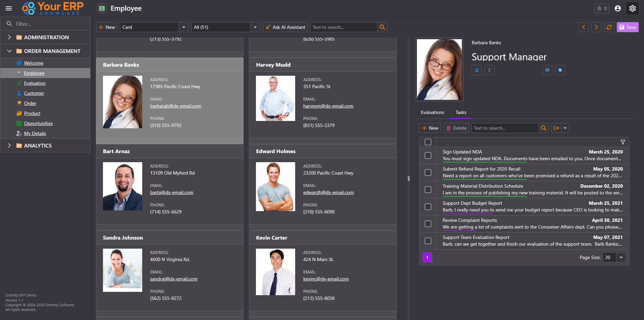Open the Card view dropdown
The height and width of the screenshot is (320, 644).
pyautogui.click(x=183, y=27)
